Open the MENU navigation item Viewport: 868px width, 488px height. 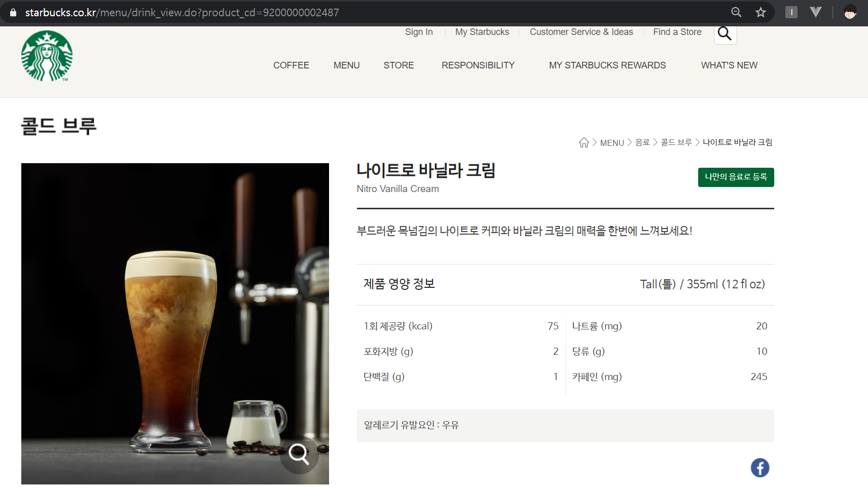pyautogui.click(x=346, y=65)
